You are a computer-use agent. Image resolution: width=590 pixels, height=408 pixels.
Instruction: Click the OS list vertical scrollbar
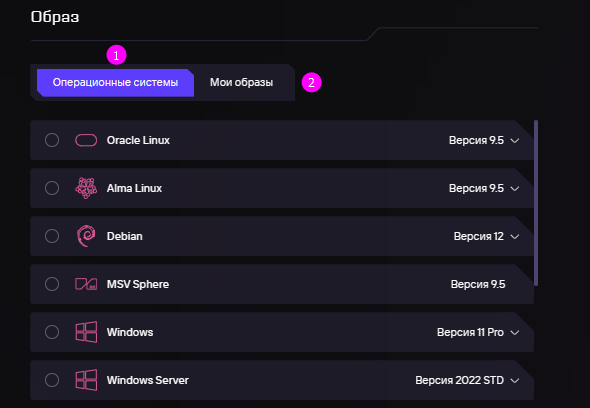coord(536,203)
